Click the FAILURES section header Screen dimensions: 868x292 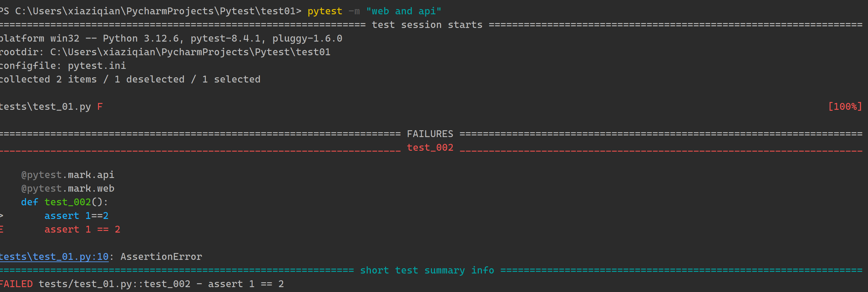coord(430,134)
